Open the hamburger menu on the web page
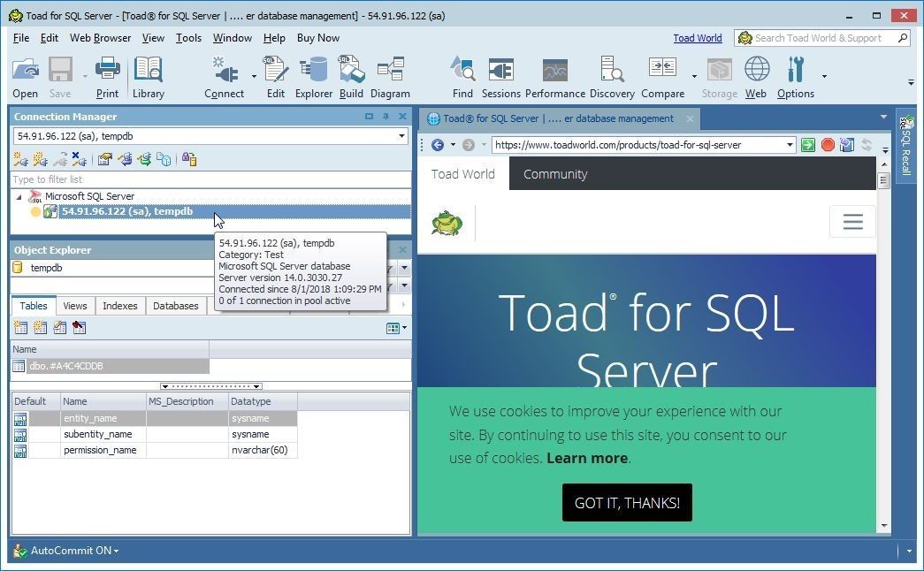Screen dimensions: 924x571 (x=852, y=222)
